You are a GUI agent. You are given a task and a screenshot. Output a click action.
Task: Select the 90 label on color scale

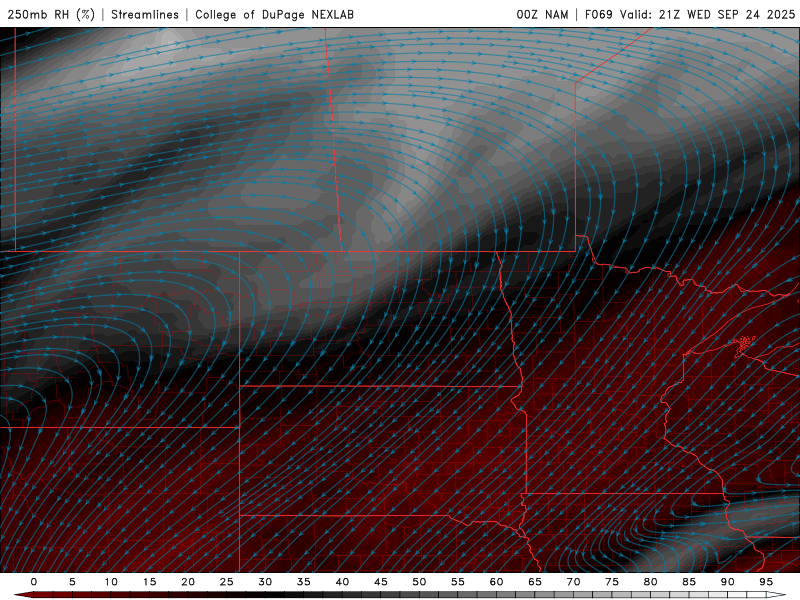pyautogui.click(x=728, y=582)
